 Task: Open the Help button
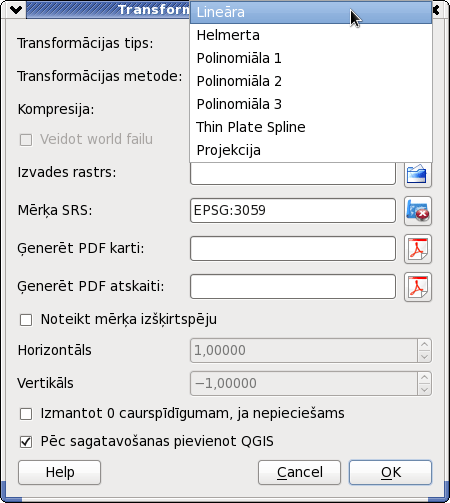click(59, 472)
